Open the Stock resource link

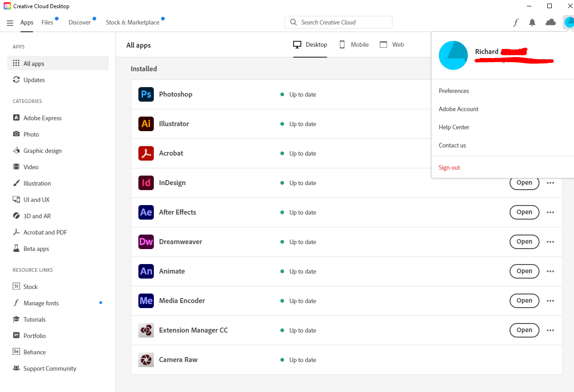click(x=58, y=287)
